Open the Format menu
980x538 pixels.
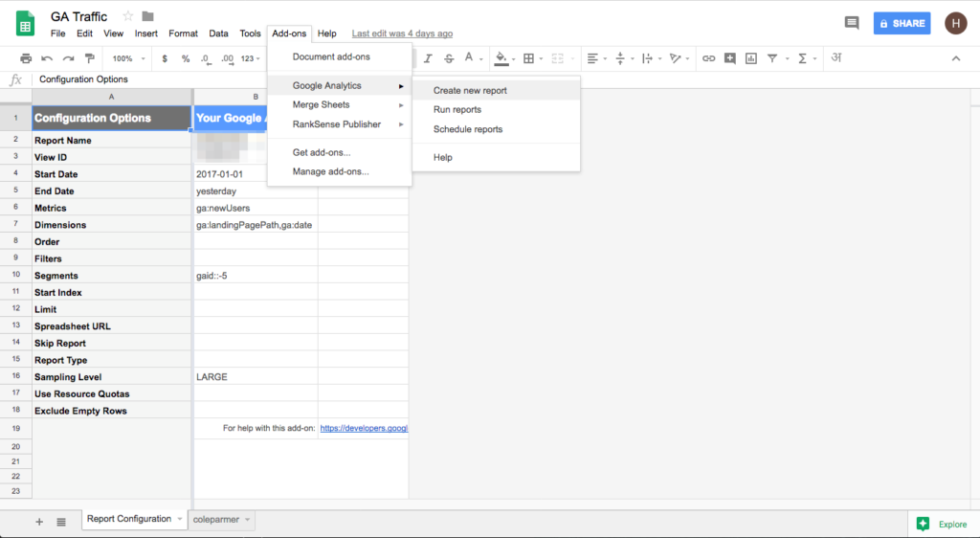coord(183,34)
